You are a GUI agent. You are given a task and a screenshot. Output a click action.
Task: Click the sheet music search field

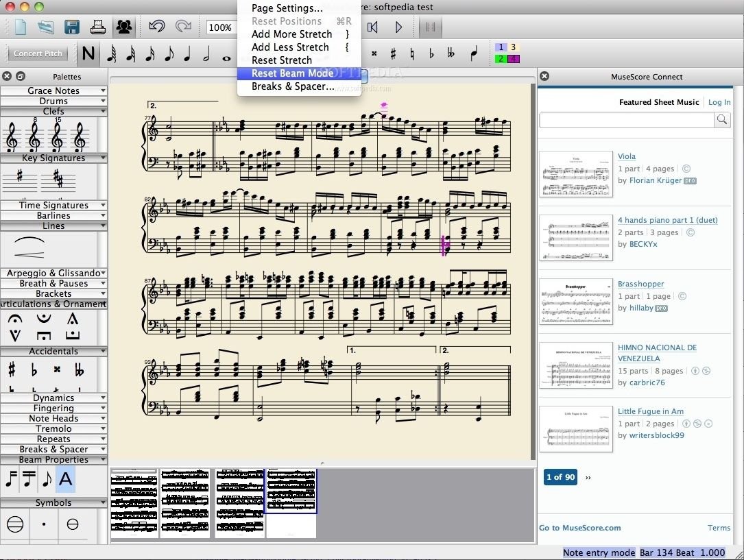click(x=626, y=120)
